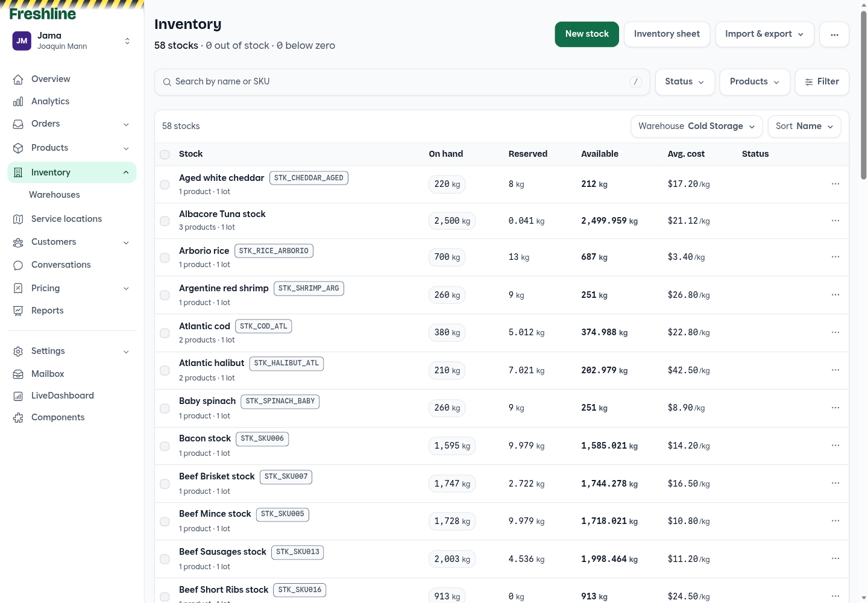This screenshot has height=603, width=868.
Task: Open the Overview home icon
Action: pos(18,79)
